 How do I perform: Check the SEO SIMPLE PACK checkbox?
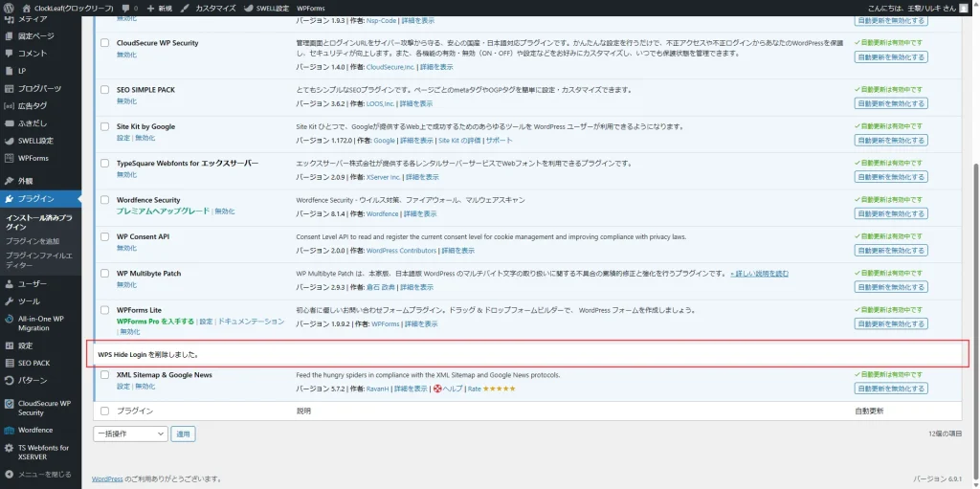point(104,90)
